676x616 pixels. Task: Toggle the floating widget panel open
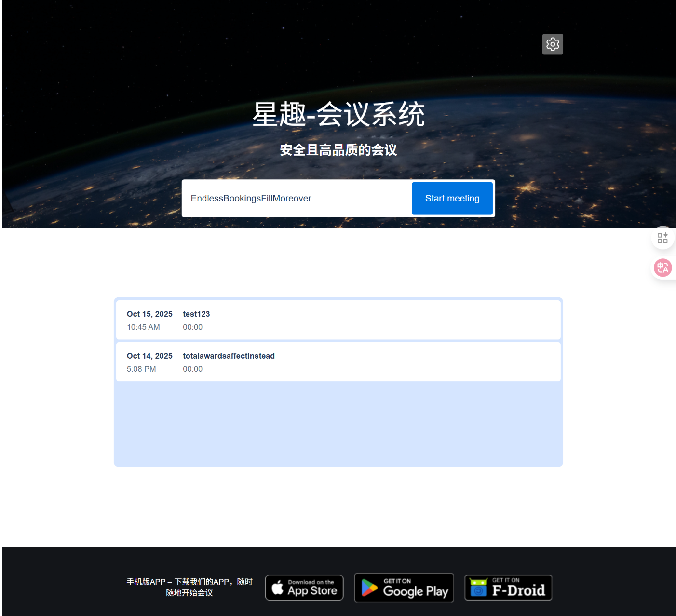point(662,237)
